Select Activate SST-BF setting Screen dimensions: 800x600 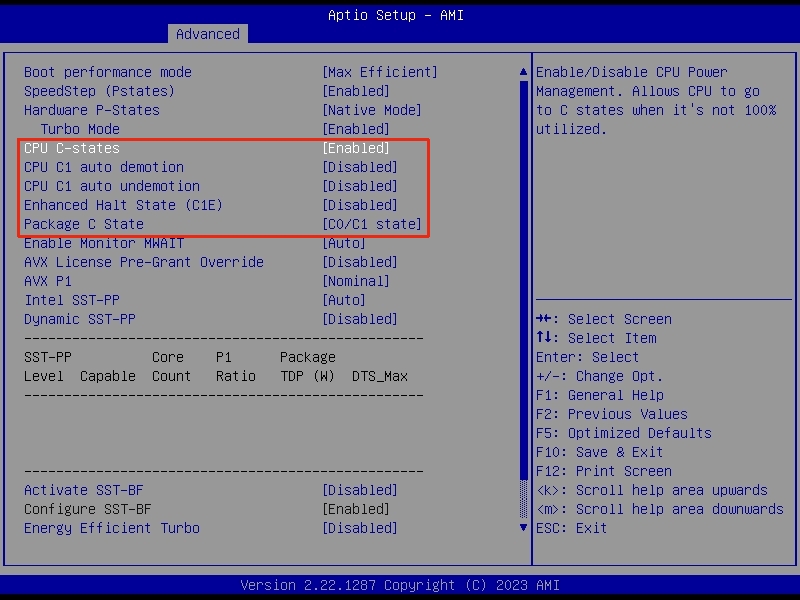84,490
